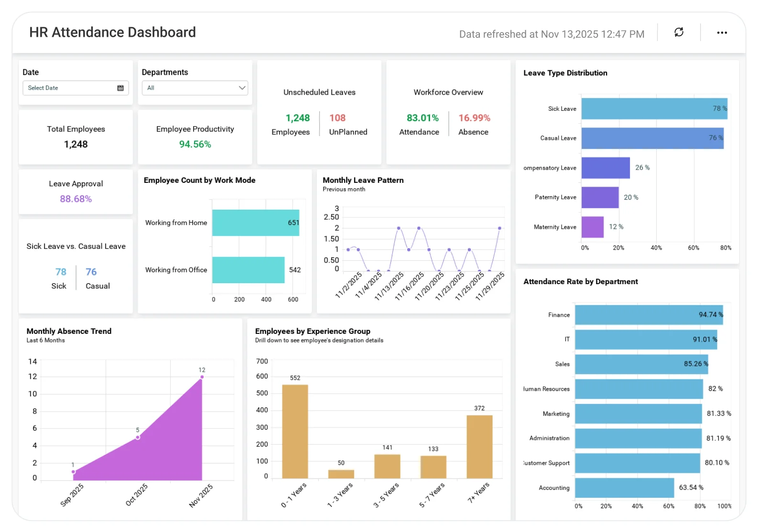
Task: Select the Compensatory Leave bar
Action: [606, 168]
